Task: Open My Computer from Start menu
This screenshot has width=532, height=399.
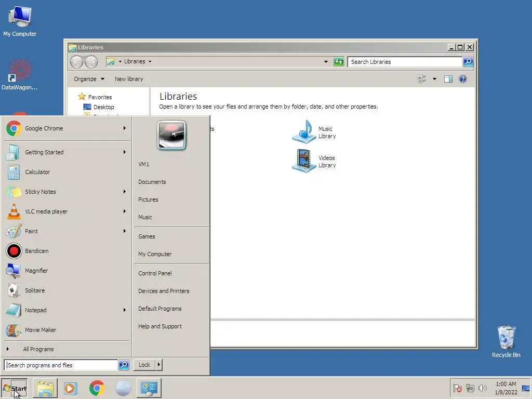Action: 171,254
